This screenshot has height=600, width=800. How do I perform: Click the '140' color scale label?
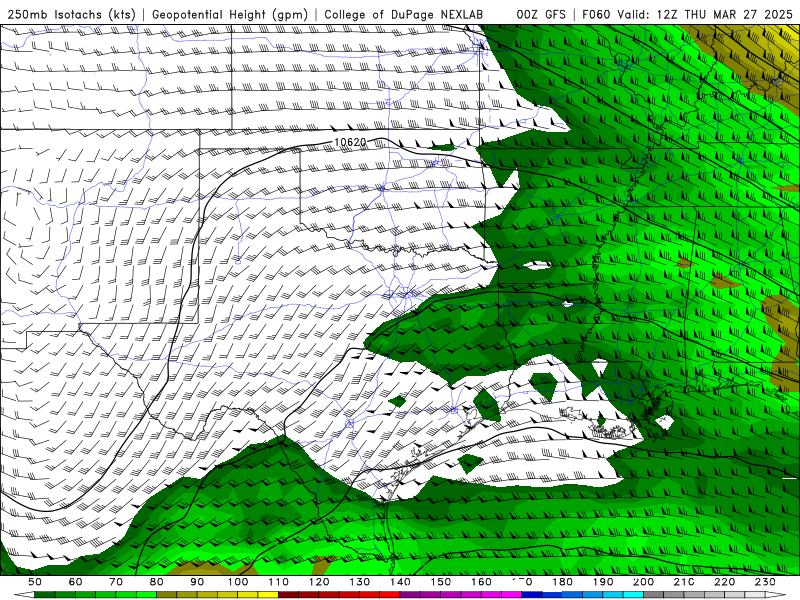tap(400, 582)
